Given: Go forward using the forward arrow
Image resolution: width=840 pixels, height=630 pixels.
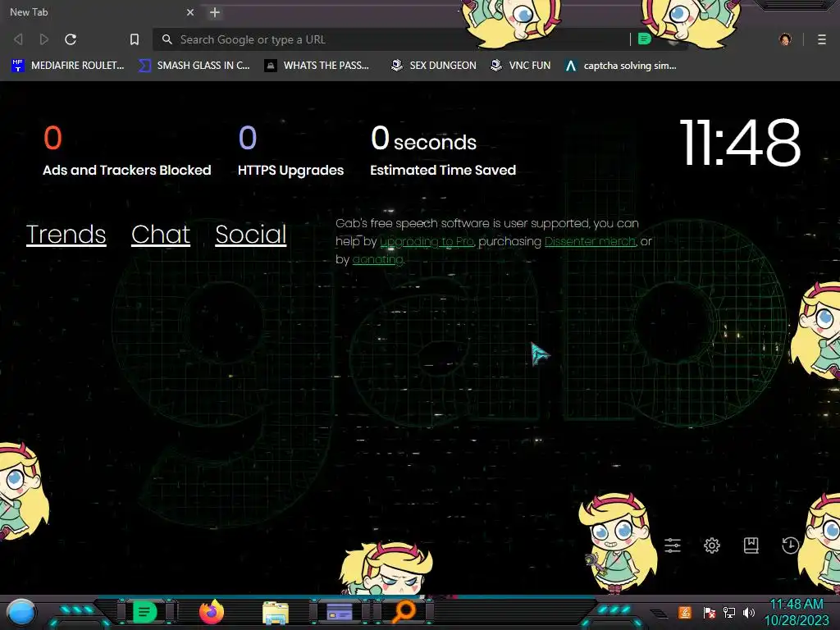Looking at the screenshot, I should [x=44, y=39].
